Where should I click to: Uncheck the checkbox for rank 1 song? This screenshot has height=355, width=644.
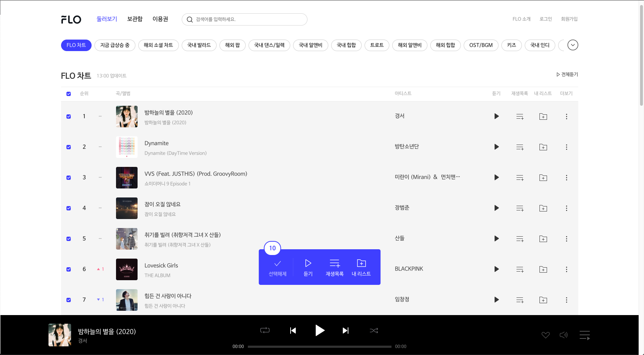[69, 117]
